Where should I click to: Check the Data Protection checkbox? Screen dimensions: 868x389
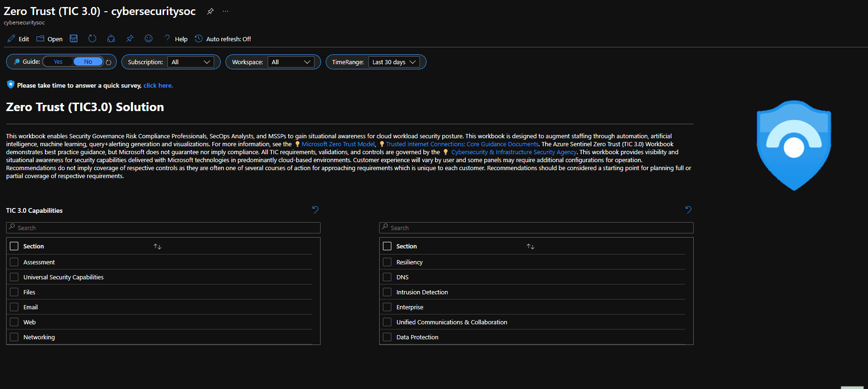[387, 337]
